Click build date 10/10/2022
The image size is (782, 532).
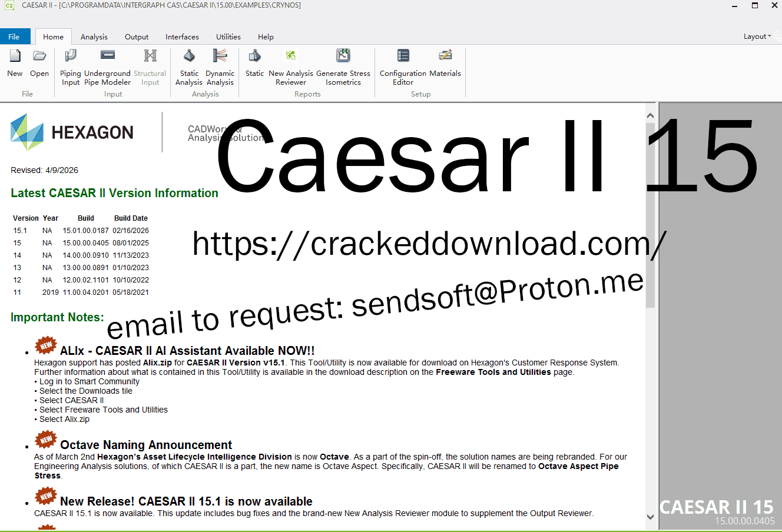pos(131,280)
